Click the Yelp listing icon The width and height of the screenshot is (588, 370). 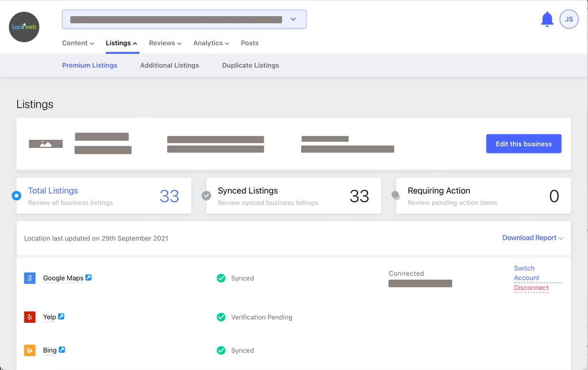30,317
